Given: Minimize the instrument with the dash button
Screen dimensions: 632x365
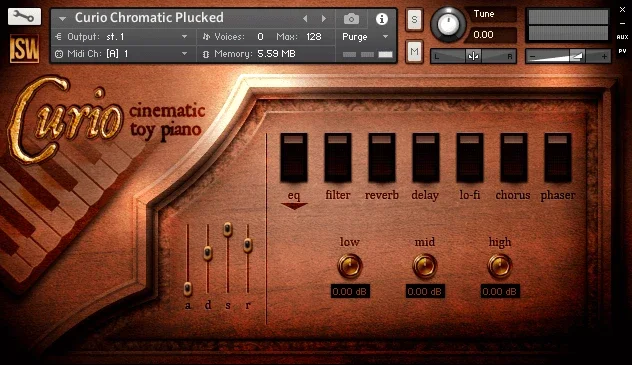Looking at the screenshot, I should (623, 24).
